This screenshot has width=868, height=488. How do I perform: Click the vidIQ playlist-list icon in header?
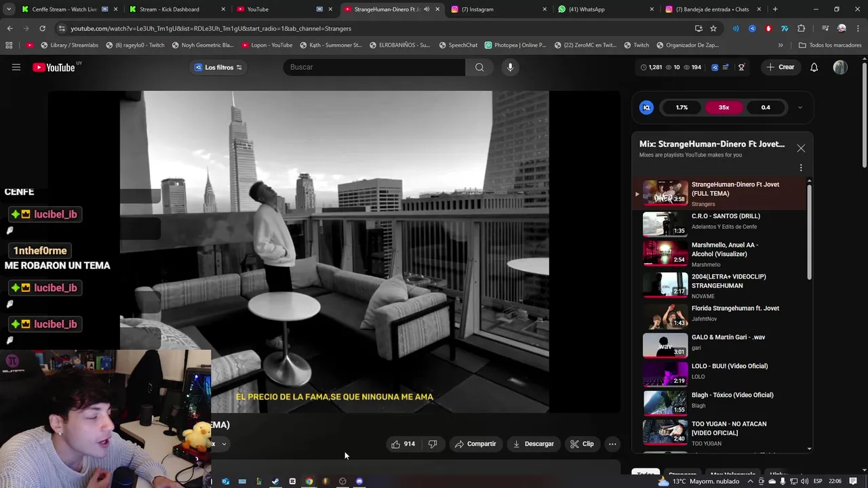point(726,67)
